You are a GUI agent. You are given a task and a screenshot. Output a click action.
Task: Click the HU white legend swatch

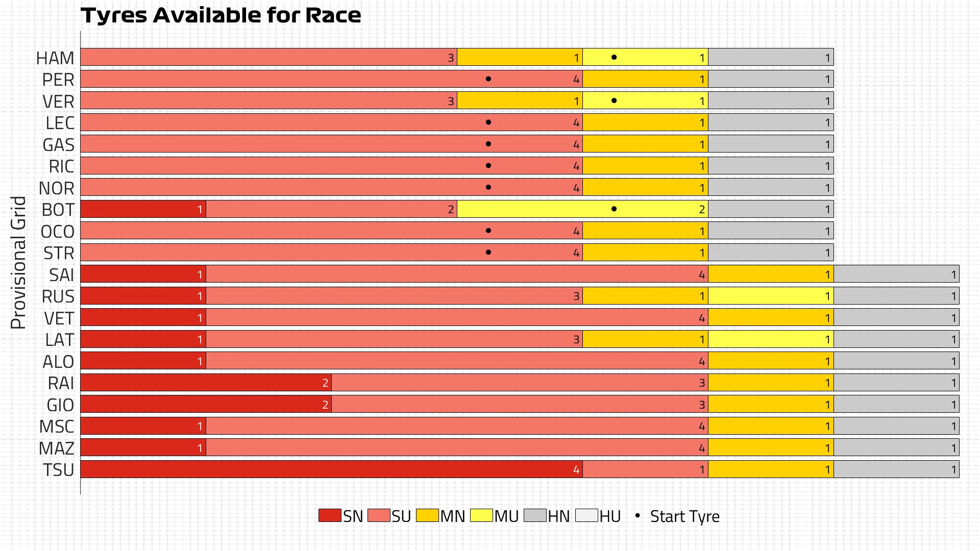pos(586,515)
